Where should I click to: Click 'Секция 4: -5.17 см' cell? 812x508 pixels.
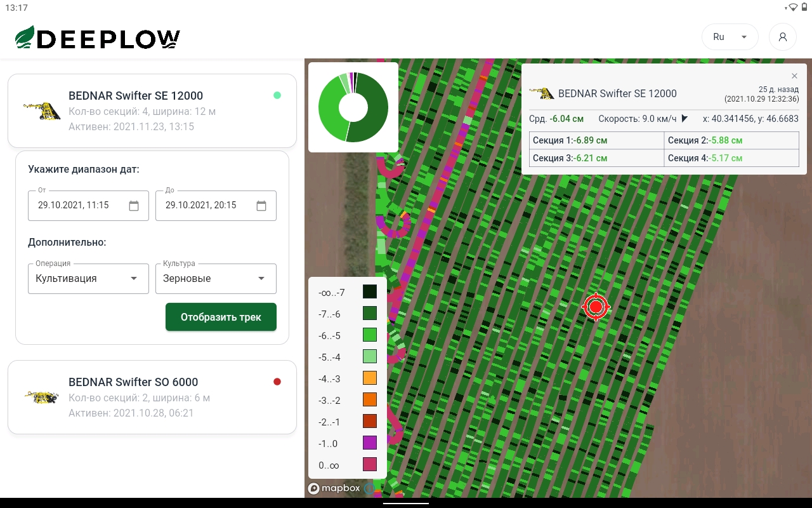731,158
